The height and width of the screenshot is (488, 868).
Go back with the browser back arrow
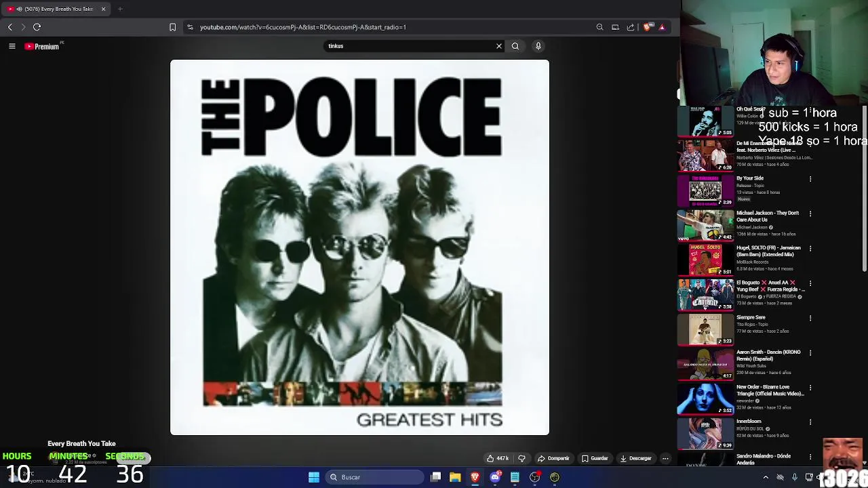tap(10, 27)
